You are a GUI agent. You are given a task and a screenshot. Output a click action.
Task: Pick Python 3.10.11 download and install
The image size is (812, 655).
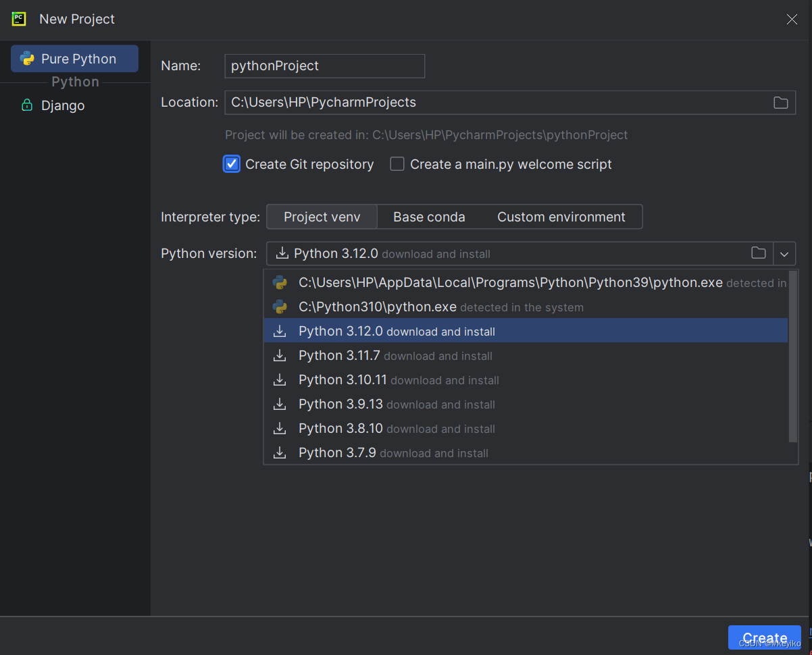click(x=526, y=380)
